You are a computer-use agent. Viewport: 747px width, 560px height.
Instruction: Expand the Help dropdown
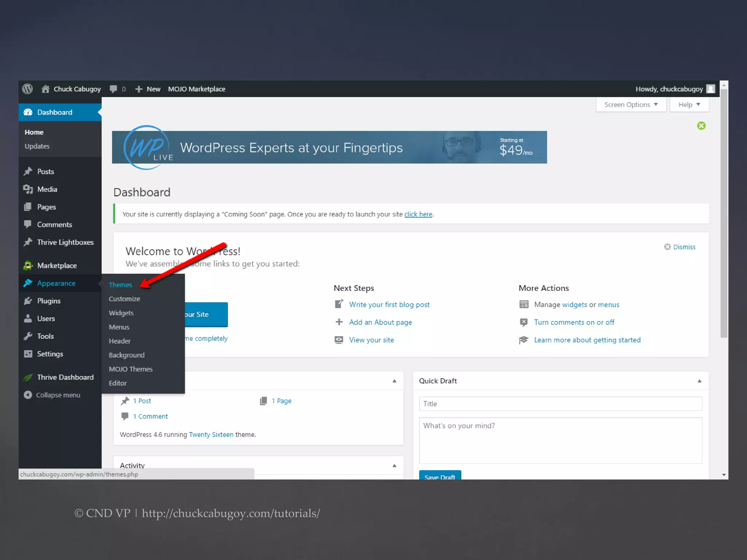pos(689,105)
